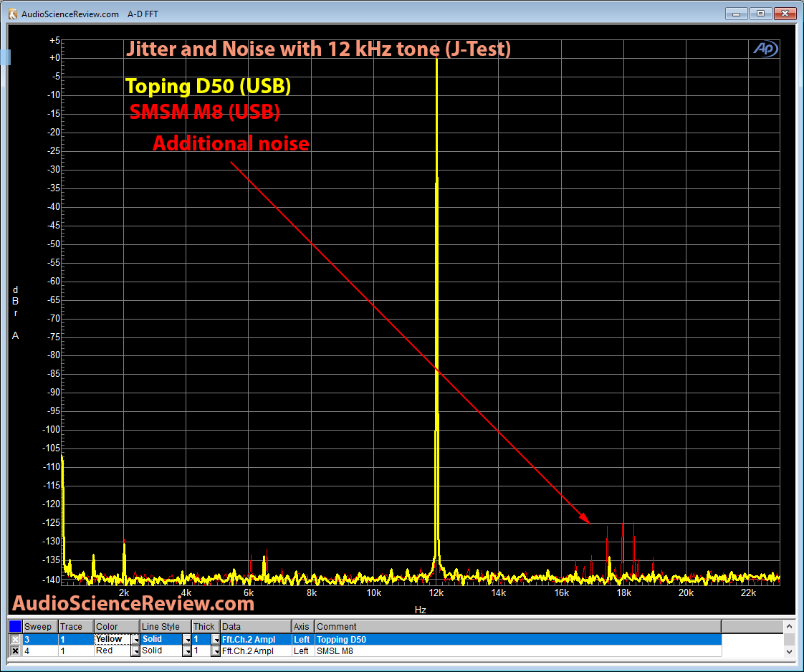
Task: Click the 'Hz' x-axis label
Action: (421, 610)
